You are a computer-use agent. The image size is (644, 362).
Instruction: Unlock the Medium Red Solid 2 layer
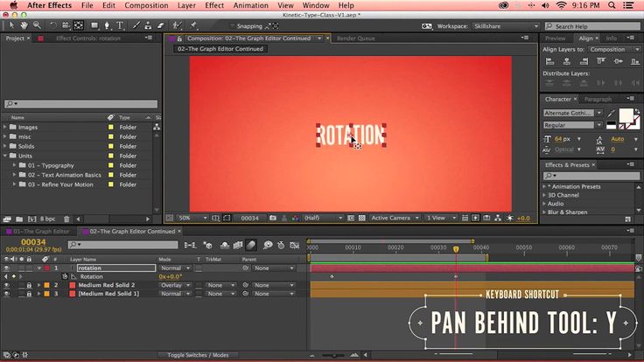click(29, 285)
